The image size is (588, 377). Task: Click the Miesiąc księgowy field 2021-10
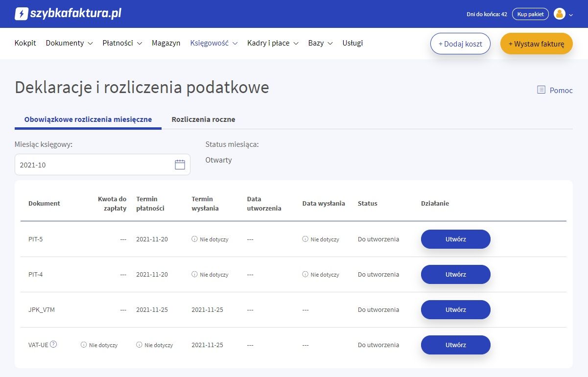pos(102,165)
